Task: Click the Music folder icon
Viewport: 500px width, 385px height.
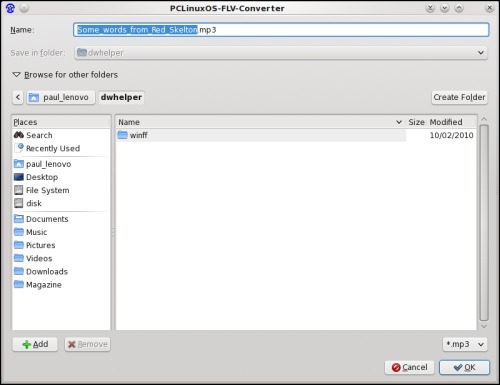Action: (x=19, y=232)
